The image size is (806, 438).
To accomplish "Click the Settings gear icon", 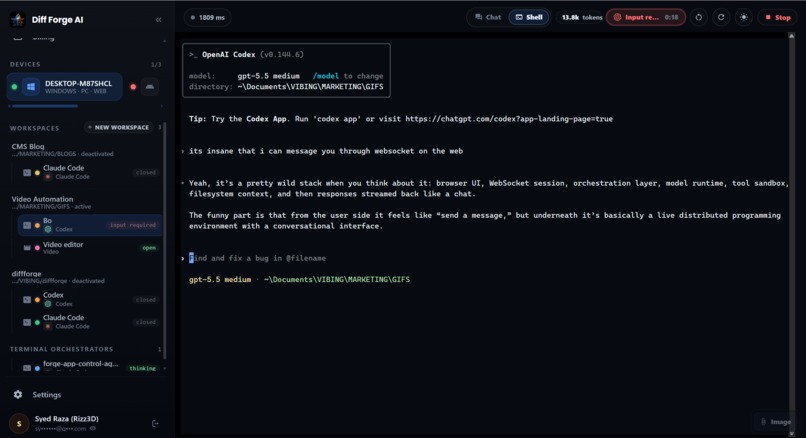I will [18, 395].
